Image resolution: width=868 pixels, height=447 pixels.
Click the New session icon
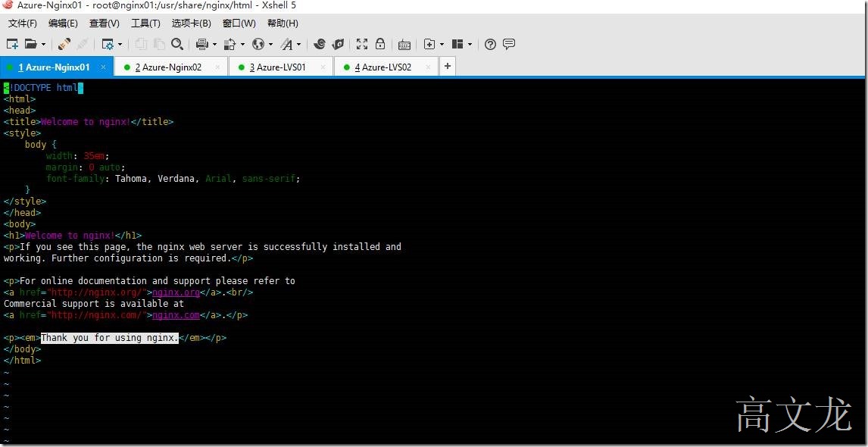(x=12, y=44)
